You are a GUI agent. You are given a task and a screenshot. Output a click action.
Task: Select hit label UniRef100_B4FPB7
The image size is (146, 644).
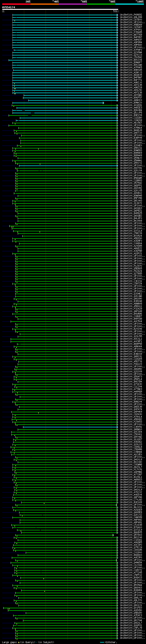pyautogui.click(x=131, y=37)
